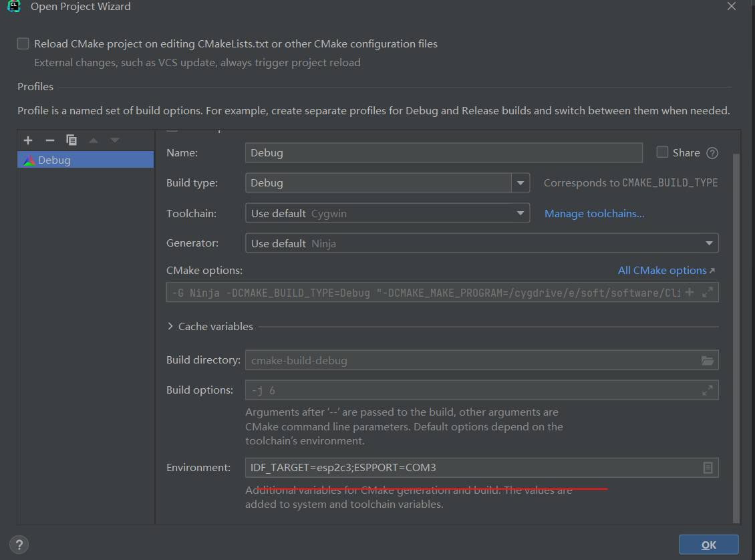The height and width of the screenshot is (560, 755).
Task: Click the plus icon in CMake options
Action: tap(690, 293)
